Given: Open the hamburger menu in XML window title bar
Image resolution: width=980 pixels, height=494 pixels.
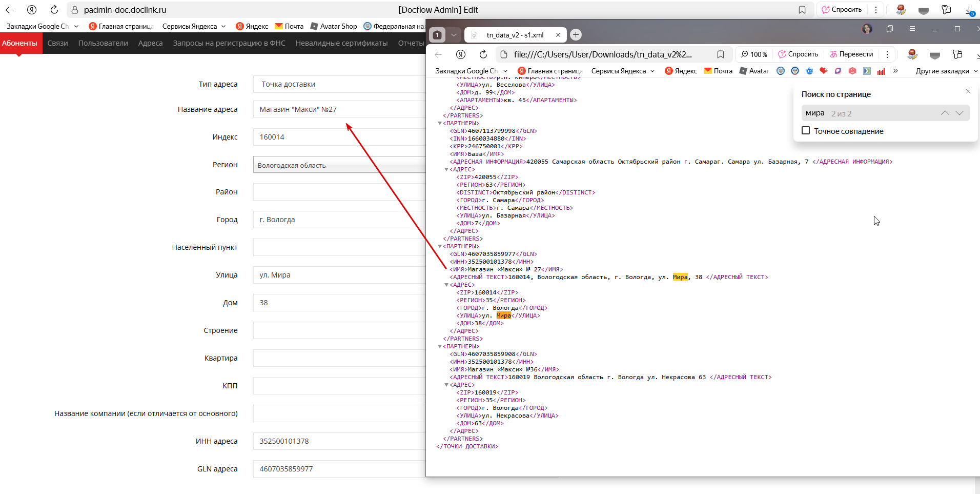Looking at the screenshot, I should click(x=912, y=29).
